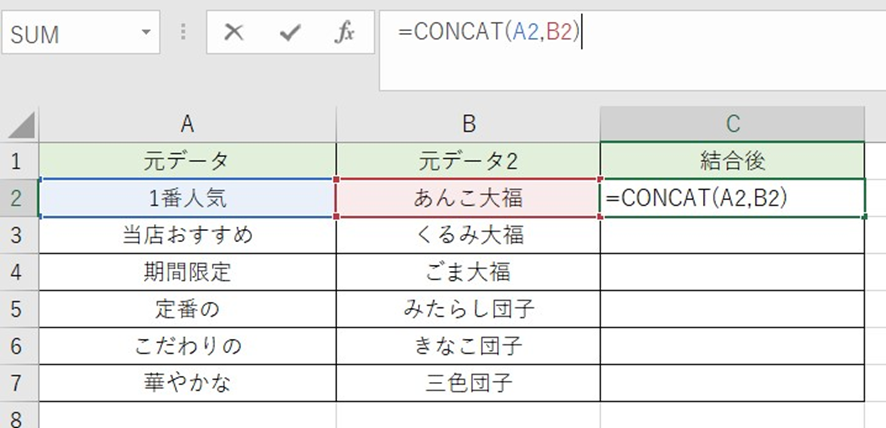Select cell with 期間限定
This screenshot has width=886, height=428.
click(187, 272)
